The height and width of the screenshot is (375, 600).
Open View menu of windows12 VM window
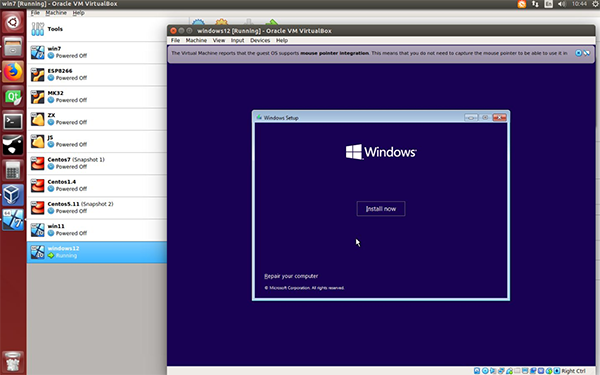coord(219,40)
